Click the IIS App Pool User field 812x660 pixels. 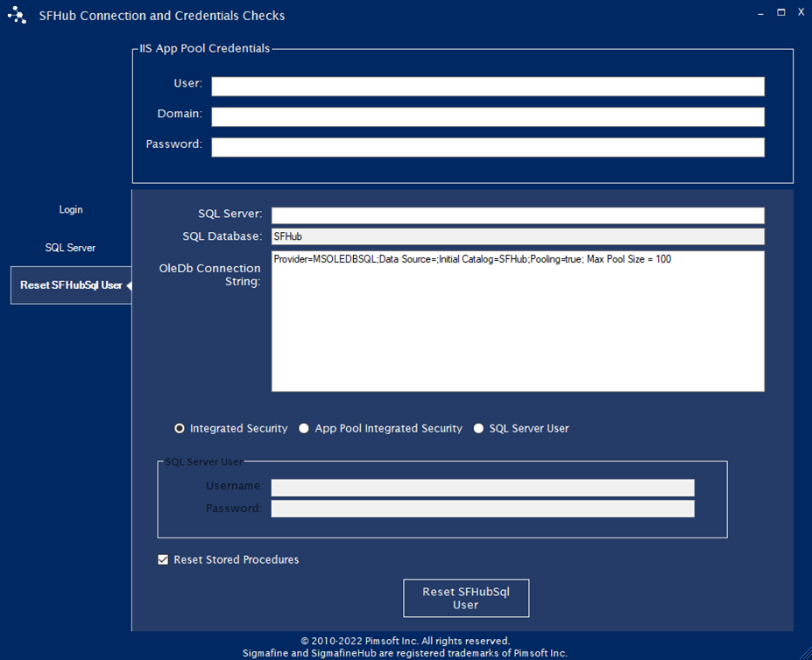487,86
